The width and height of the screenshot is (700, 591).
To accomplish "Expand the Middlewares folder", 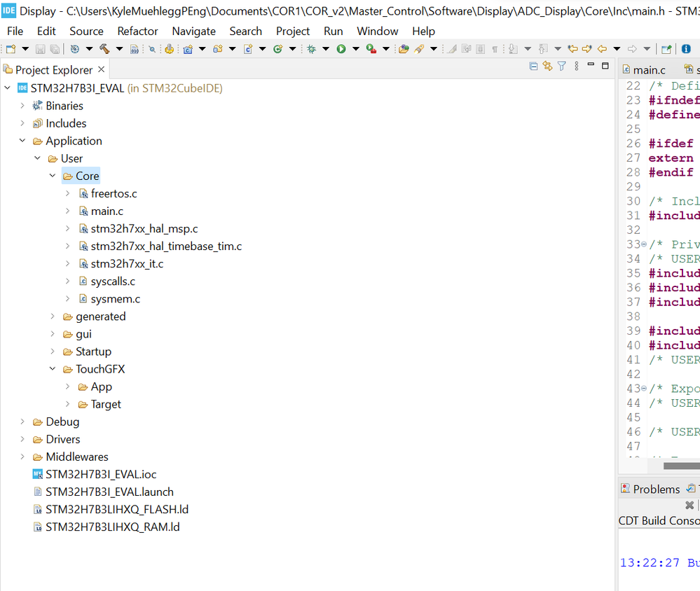I will (x=22, y=457).
